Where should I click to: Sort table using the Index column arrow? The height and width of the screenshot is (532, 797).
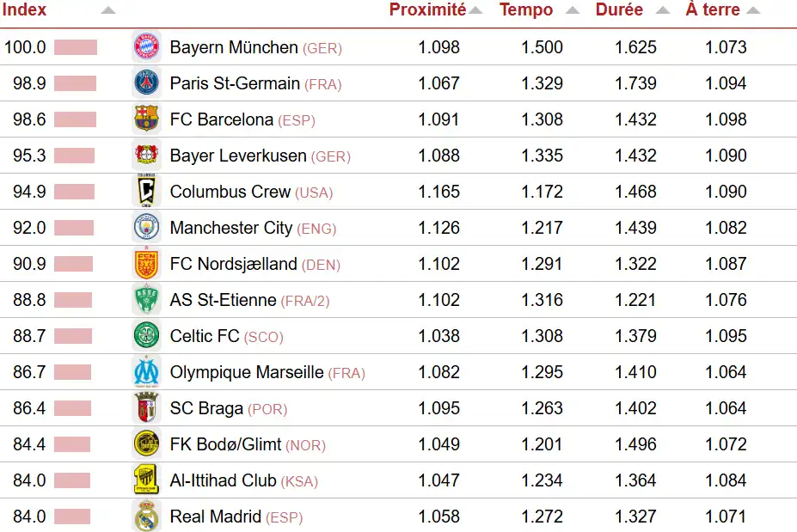tap(107, 11)
